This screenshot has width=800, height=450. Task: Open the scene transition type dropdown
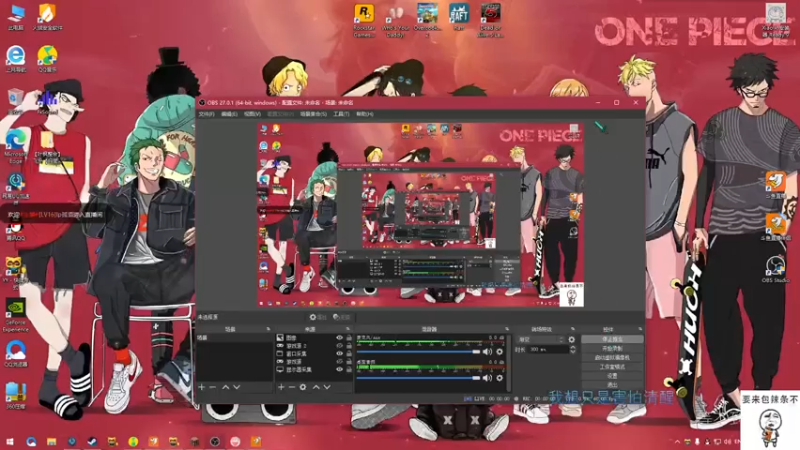point(540,339)
